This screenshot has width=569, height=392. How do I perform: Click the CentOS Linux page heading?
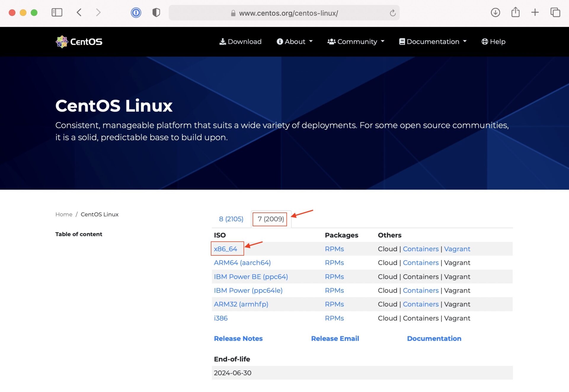[x=114, y=106]
